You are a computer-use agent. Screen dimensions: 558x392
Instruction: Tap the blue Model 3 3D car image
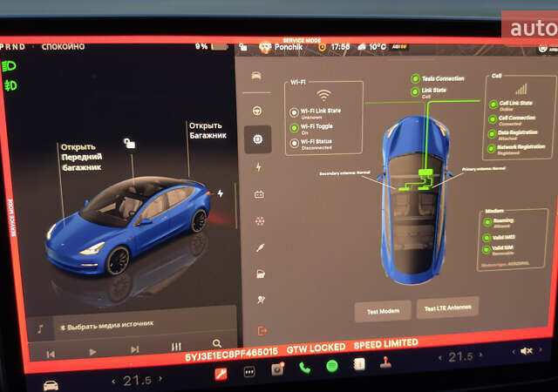click(128, 225)
